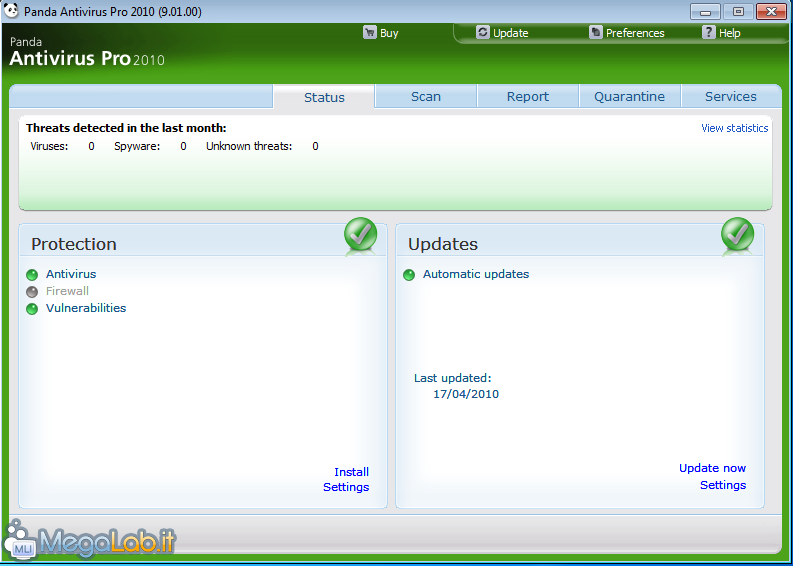Click the Update now link
This screenshot has width=793, height=566.
pyautogui.click(x=712, y=468)
